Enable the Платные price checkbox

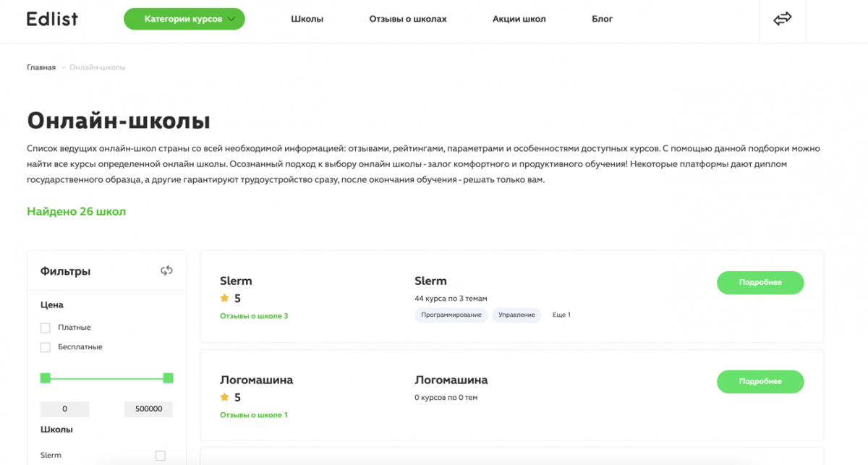(46, 328)
